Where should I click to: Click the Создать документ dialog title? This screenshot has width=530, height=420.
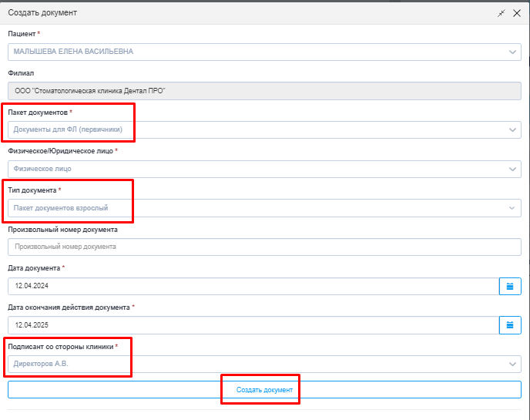[x=42, y=13]
